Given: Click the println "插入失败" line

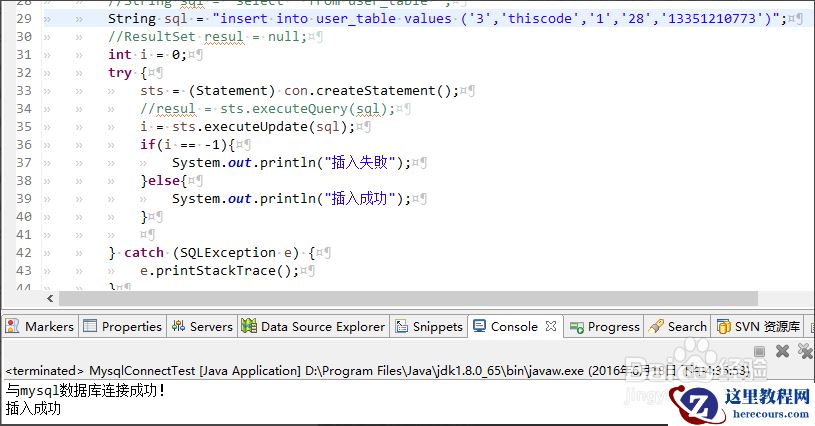Looking at the screenshot, I should [292, 163].
